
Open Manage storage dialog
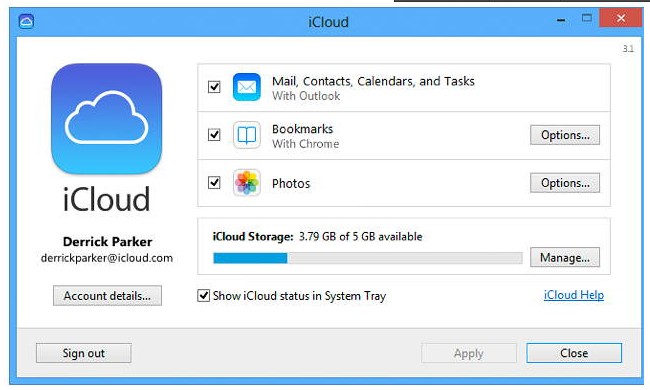point(565,257)
